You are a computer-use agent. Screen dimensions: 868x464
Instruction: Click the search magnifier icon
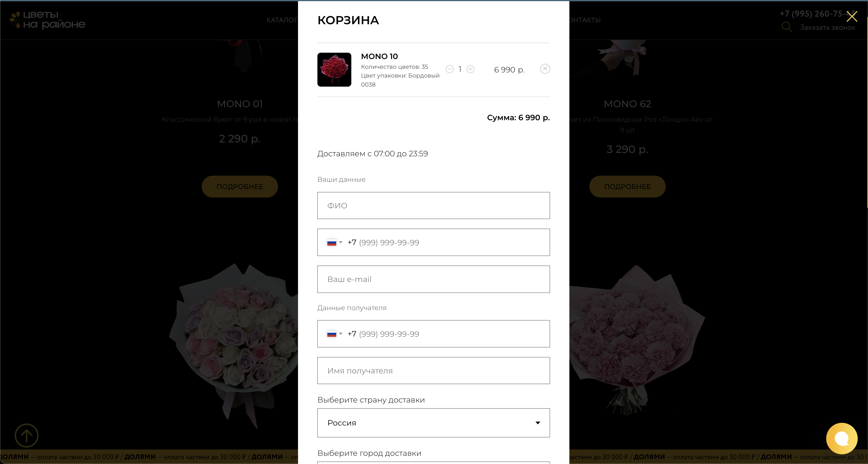[x=787, y=27]
